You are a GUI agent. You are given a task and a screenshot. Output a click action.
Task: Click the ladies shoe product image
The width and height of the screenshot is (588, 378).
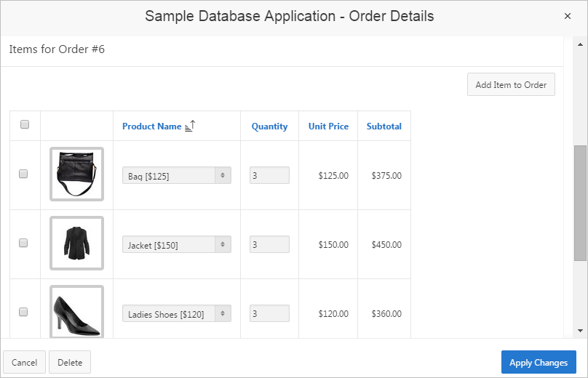click(76, 312)
